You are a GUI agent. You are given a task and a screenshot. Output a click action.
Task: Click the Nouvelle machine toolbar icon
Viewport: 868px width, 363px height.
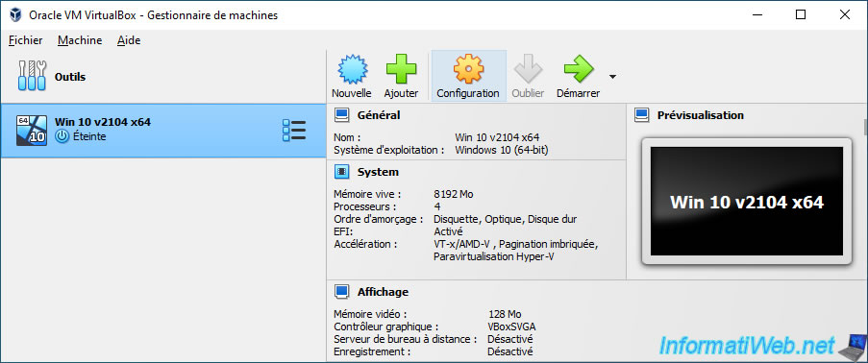(352, 68)
